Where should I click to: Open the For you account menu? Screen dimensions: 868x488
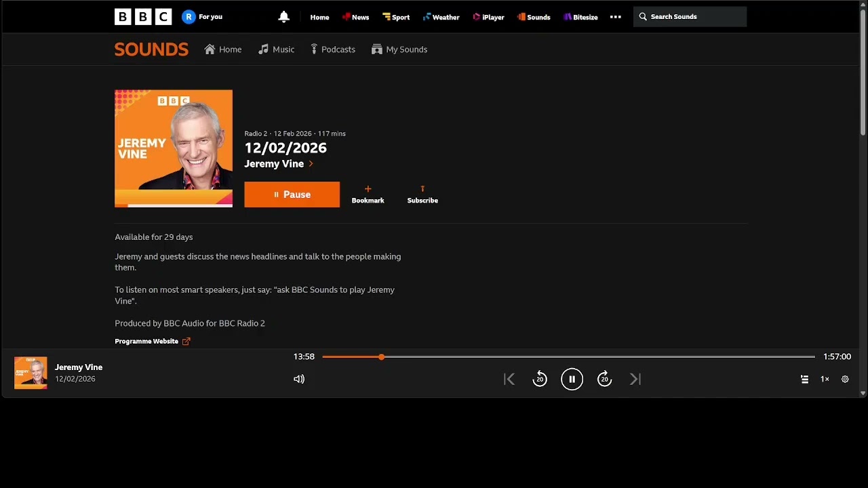(x=202, y=17)
